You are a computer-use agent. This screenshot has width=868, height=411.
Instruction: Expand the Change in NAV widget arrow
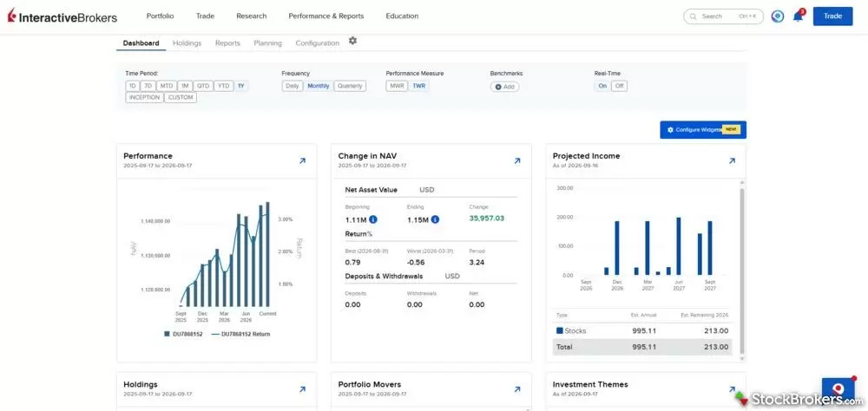click(x=517, y=161)
